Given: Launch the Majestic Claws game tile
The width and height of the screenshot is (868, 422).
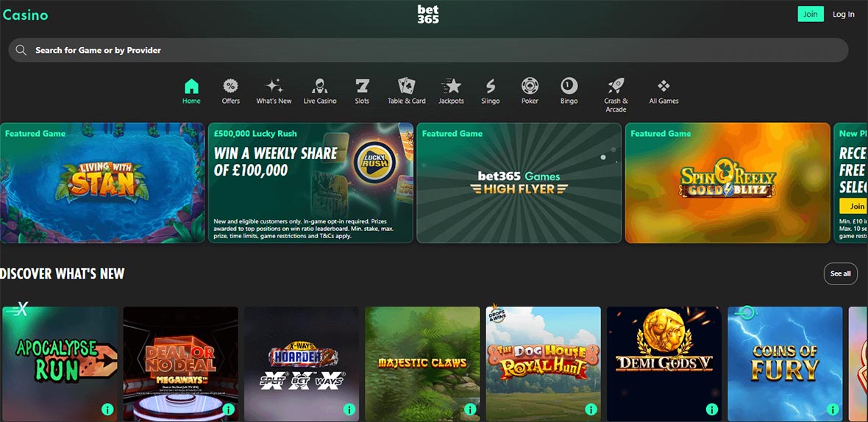Looking at the screenshot, I should click(422, 364).
